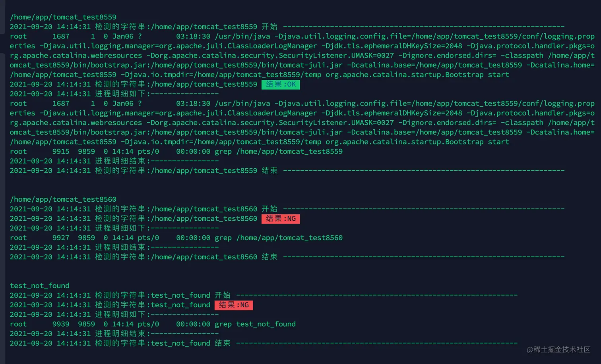Click the tomcat_test8559 开始 log line
The image size is (601, 364).
(287, 27)
